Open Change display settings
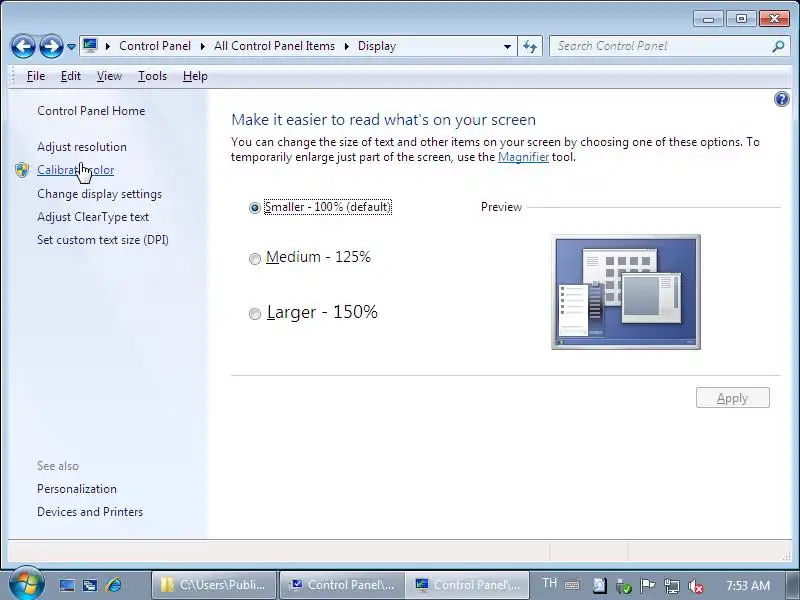 [x=99, y=194]
